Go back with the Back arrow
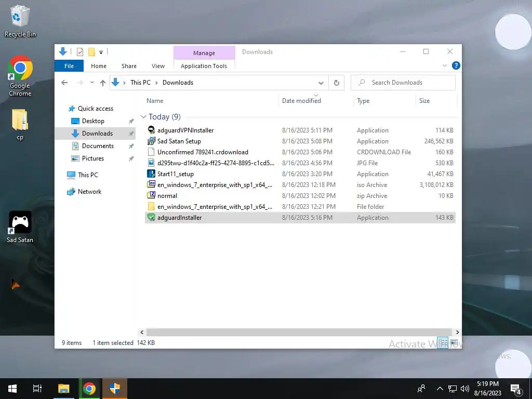 [64, 83]
